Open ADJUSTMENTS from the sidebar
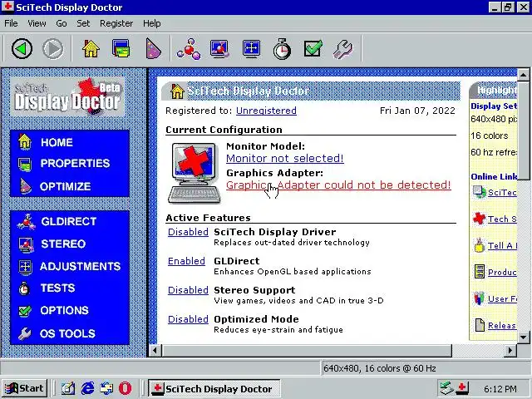This screenshot has width=532, height=399. coord(80,266)
